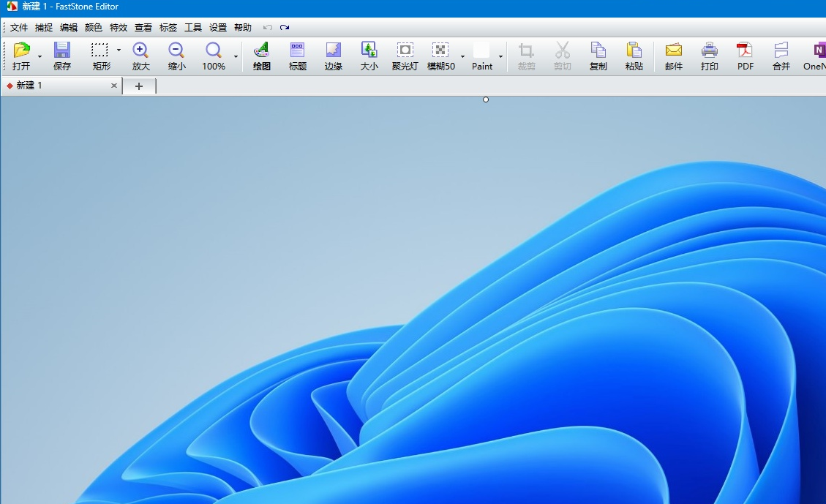Click the 放大 (Zoom in) magnifier
826x504 pixels.
click(x=140, y=50)
